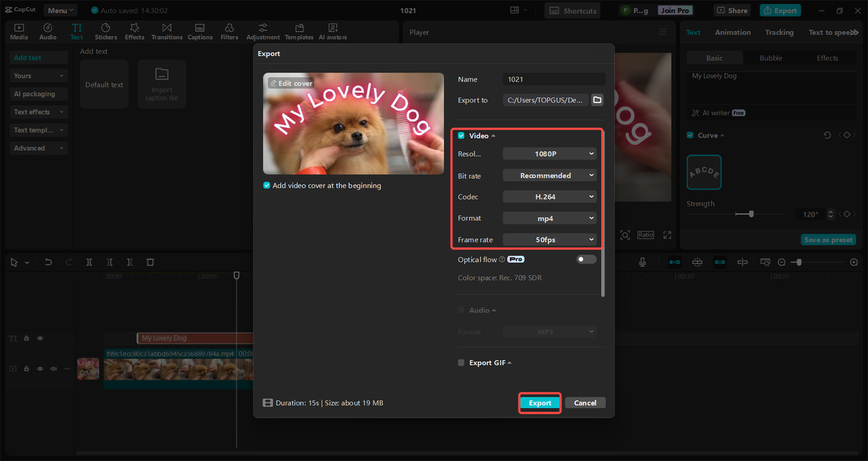
Task: Mute the video track speaker icon
Action: pyautogui.click(x=53, y=369)
